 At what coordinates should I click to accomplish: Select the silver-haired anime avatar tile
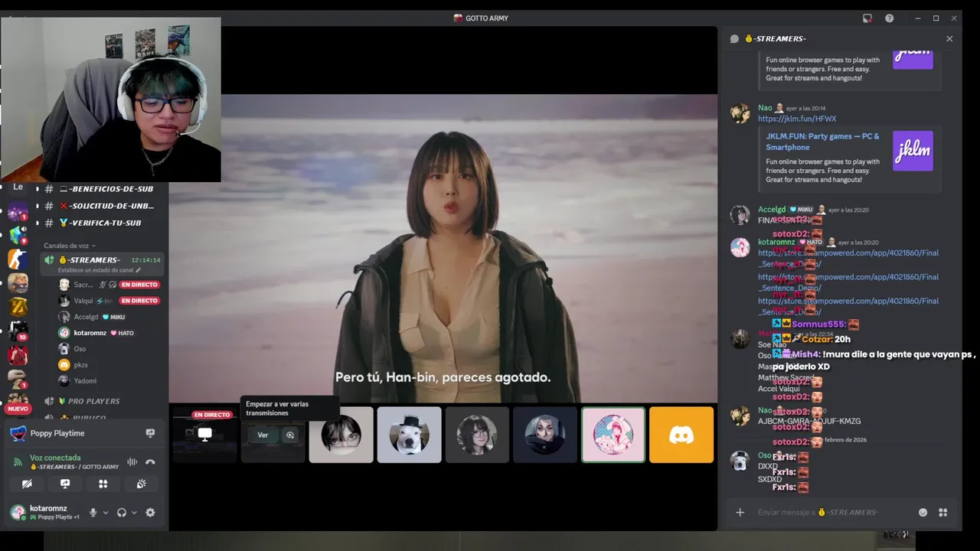pos(545,435)
